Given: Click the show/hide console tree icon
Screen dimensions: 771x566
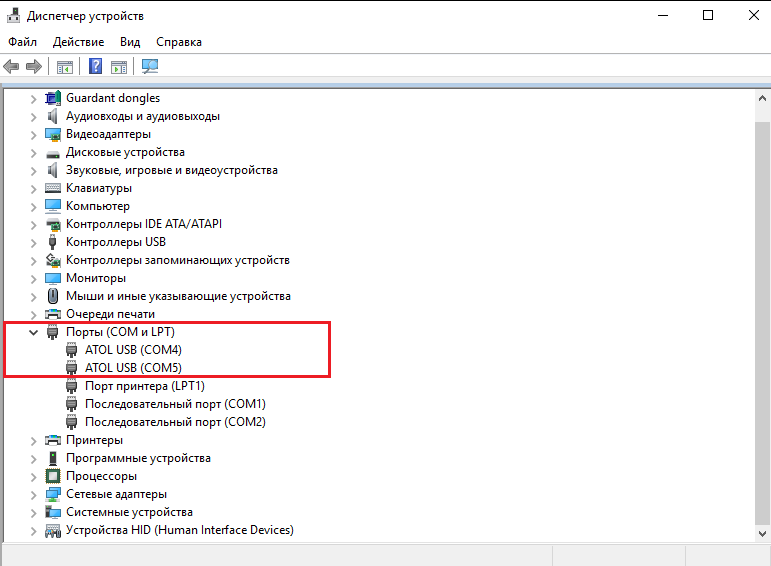Looking at the screenshot, I should (64, 67).
